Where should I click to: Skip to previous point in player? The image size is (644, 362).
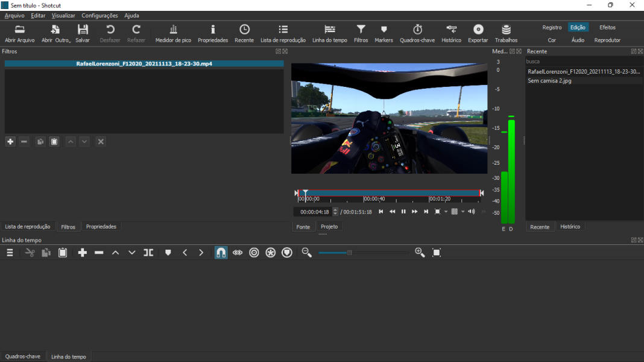click(x=380, y=212)
